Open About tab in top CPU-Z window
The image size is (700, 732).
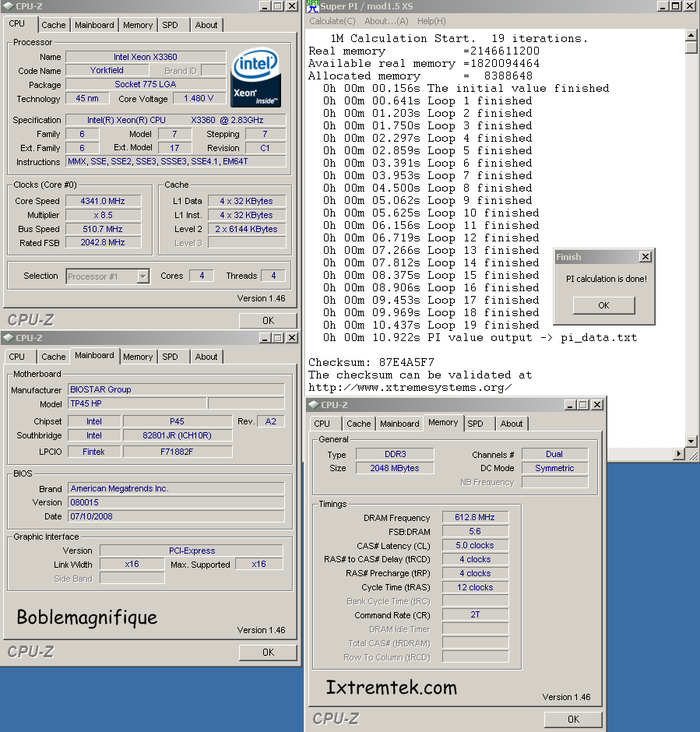pyautogui.click(x=206, y=25)
